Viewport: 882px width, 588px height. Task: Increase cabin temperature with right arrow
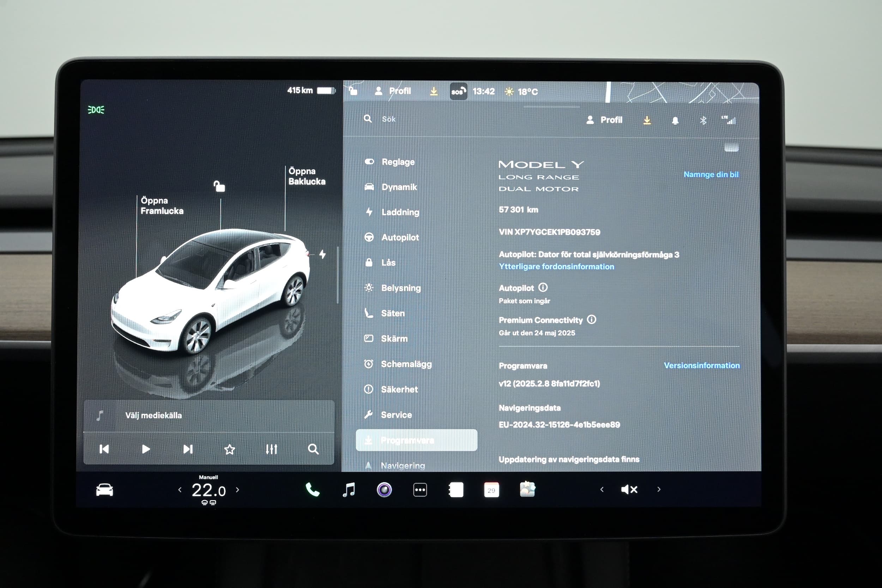[237, 490]
